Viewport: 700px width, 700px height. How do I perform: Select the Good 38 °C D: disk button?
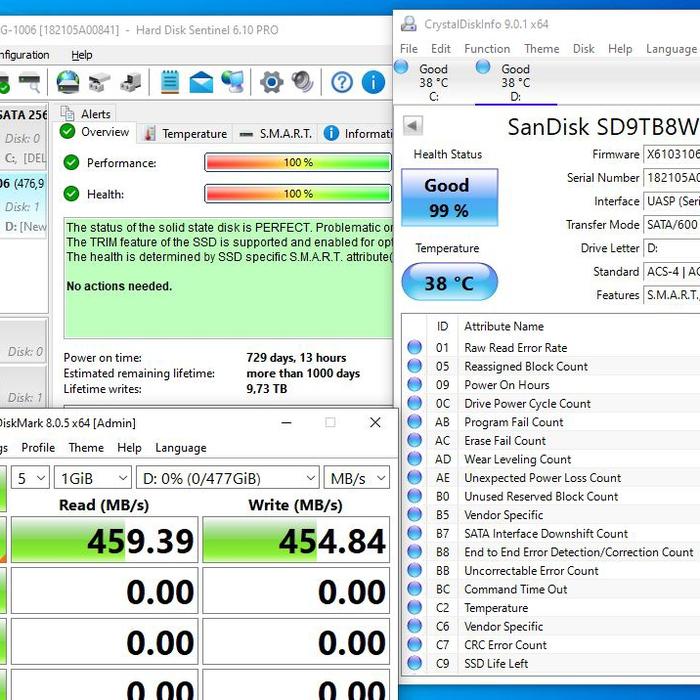515,82
